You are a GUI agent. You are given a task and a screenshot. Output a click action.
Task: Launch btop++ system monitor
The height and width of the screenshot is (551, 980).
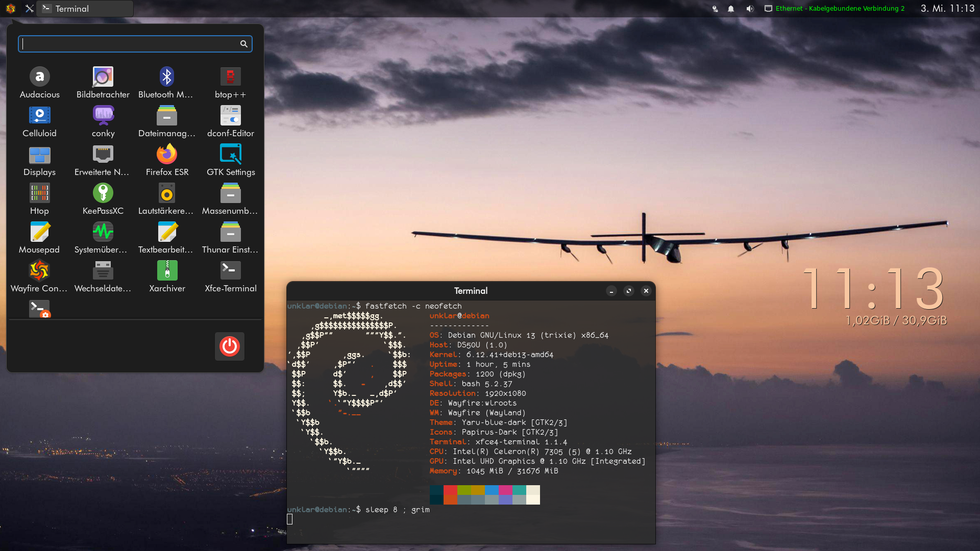[230, 77]
